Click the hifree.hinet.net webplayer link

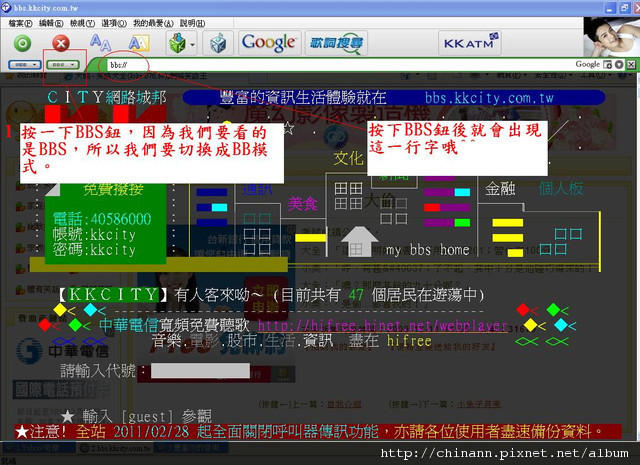click(382, 325)
